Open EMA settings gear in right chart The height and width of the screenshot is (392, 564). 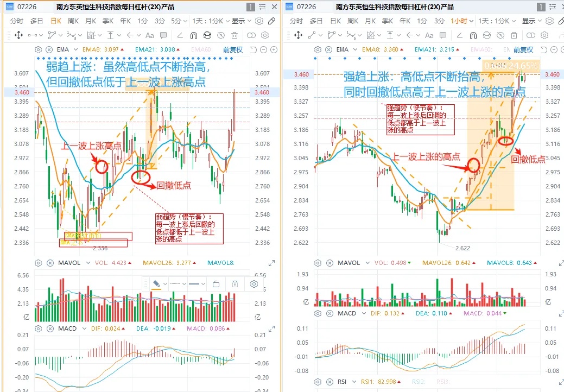click(x=318, y=49)
